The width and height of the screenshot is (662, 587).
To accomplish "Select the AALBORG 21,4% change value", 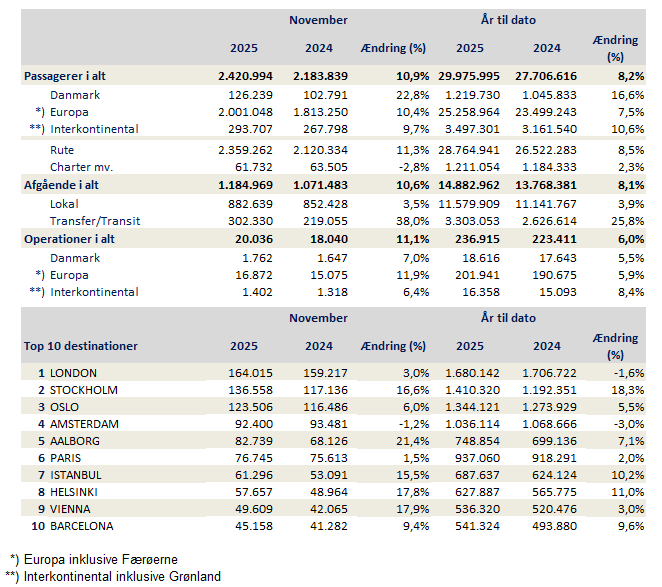I will click(408, 441).
